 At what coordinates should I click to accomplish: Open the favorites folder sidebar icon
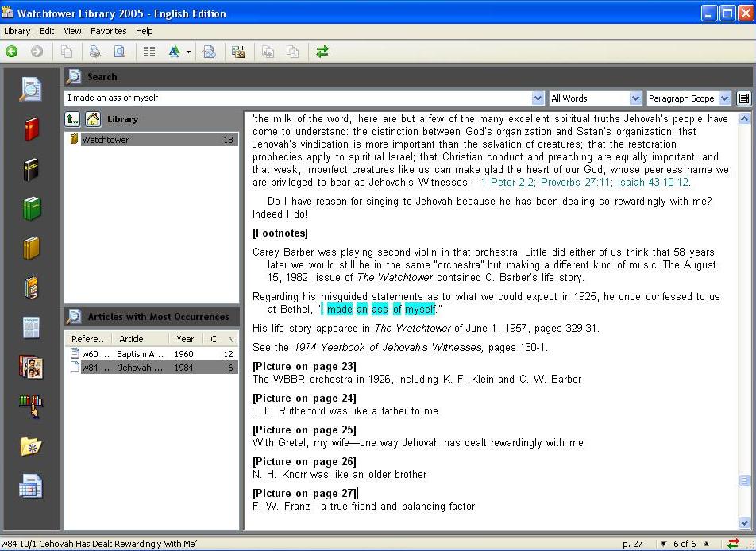point(31,446)
